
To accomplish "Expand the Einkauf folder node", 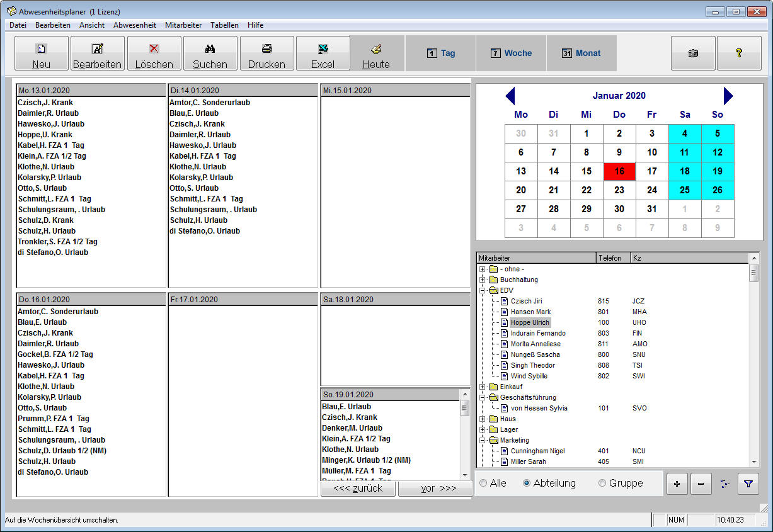I will [x=483, y=387].
